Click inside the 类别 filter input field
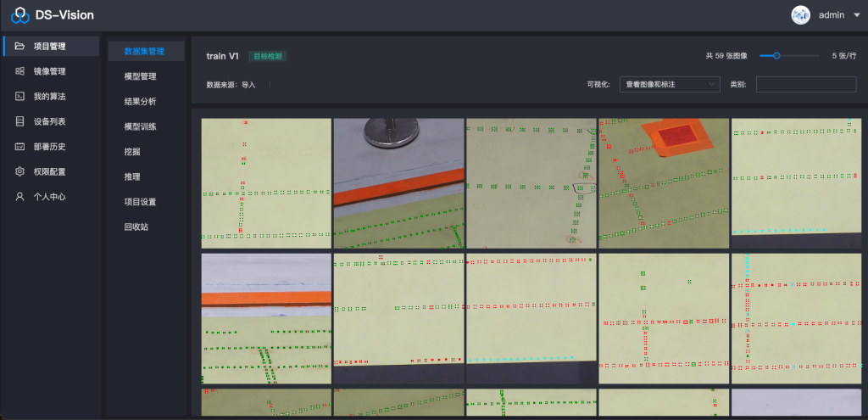The width and height of the screenshot is (868, 420). point(806,84)
